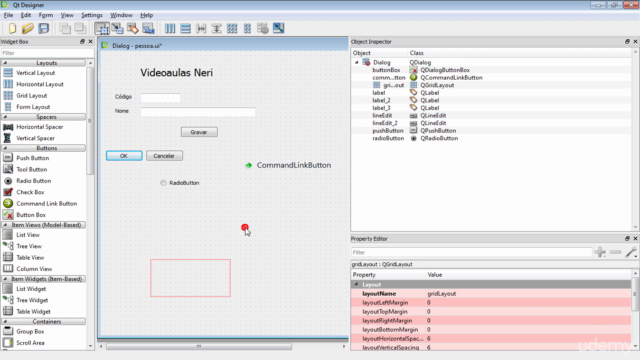
Task: Click the OK button on form
Action: click(x=124, y=156)
